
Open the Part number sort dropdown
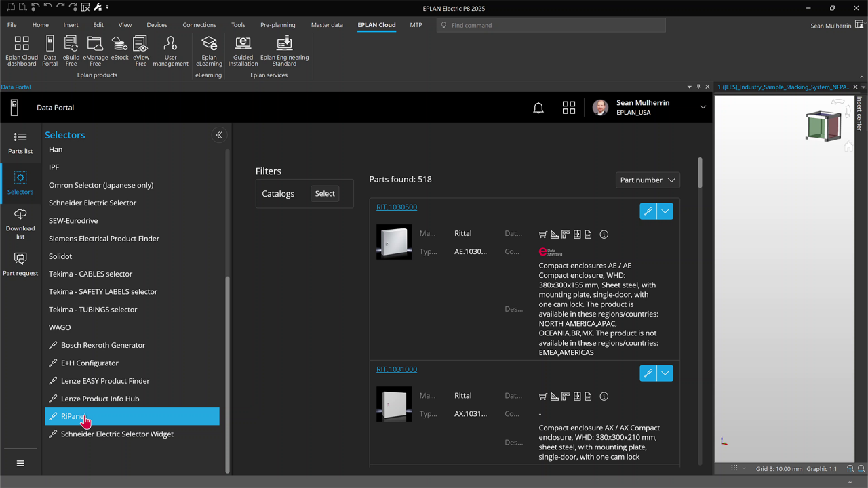(647, 180)
